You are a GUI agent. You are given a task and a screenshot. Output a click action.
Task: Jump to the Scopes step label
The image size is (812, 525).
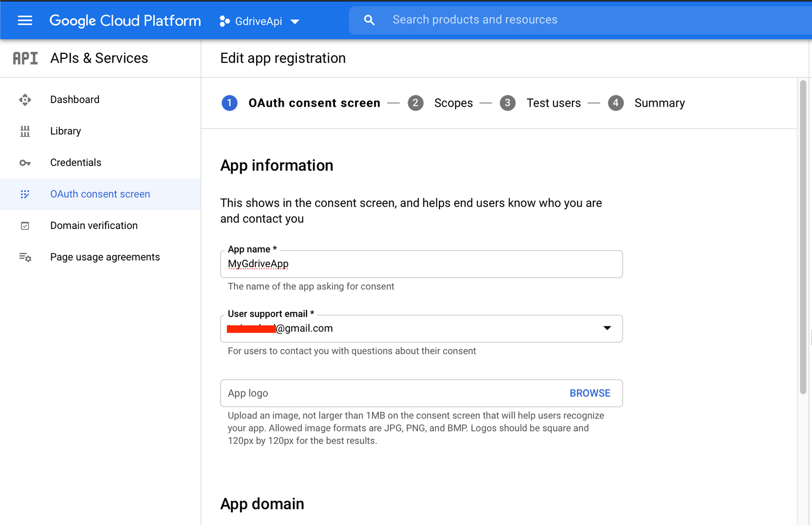pyautogui.click(x=453, y=103)
